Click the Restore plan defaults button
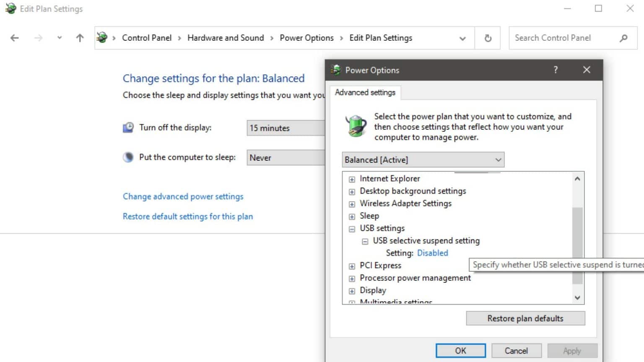Viewport: 644px width, 362px height. point(525,318)
